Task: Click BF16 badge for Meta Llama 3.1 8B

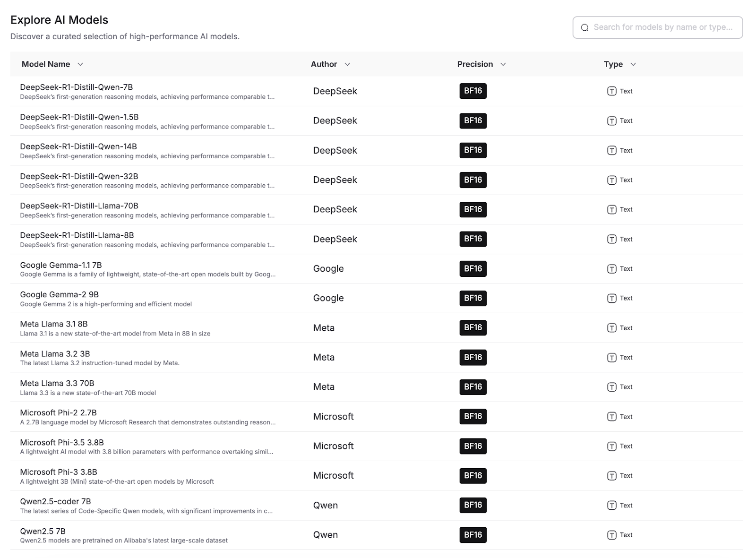Action: point(473,327)
